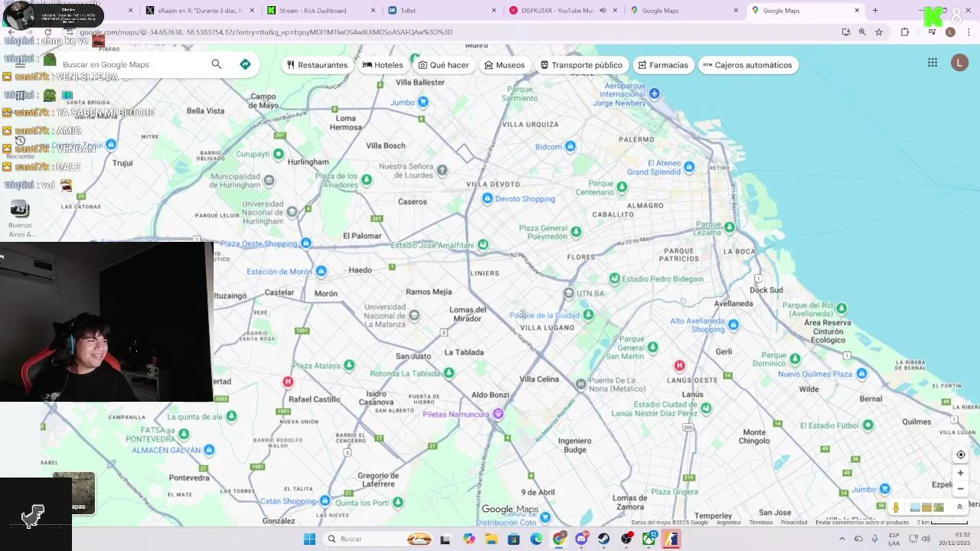Filter map by Hoteles
The image size is (980, 551).
[x=383, y=65]
